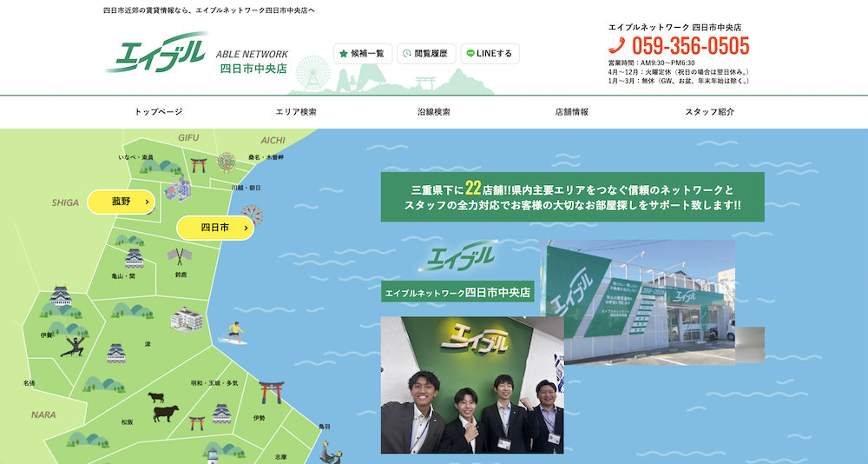
Task: Click the エイブル logo in the header
Action: pos(156,52)
